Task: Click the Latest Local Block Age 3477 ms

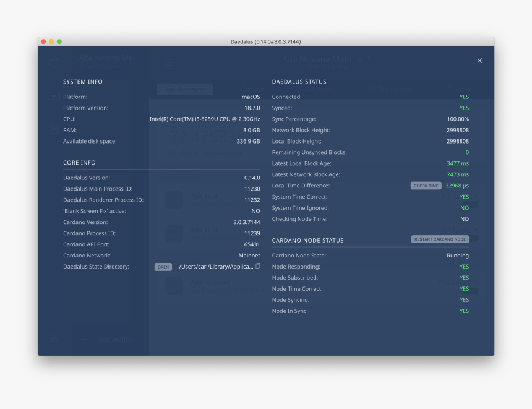Action: 458,163
